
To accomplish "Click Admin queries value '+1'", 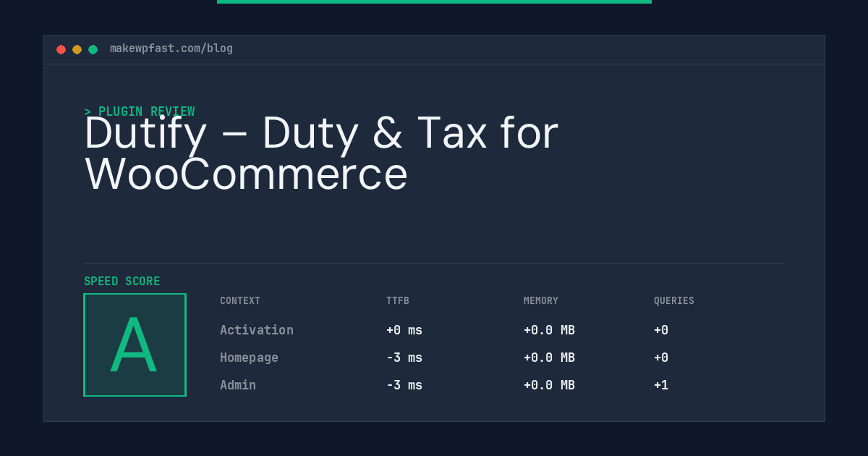I will click(x=661, y=385).
